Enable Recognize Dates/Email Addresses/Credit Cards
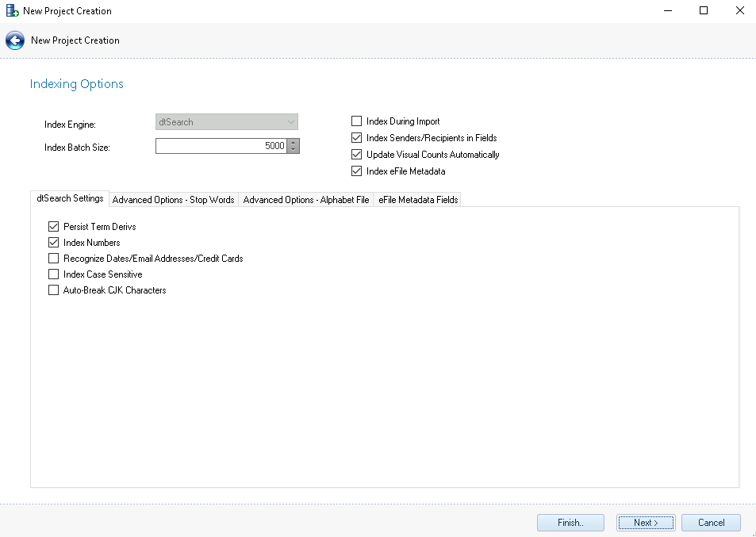756x537 pixels. click(54, 259)
